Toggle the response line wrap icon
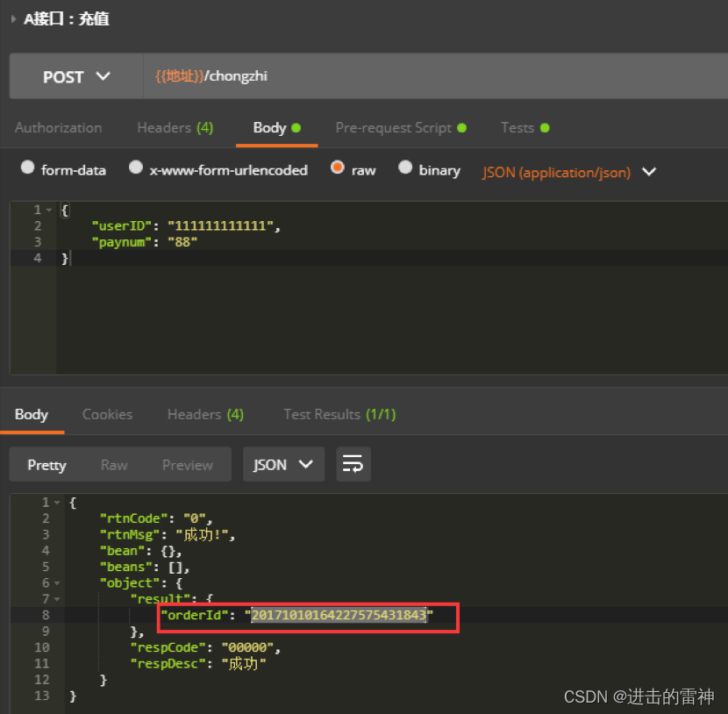This screenshot has width=728, height=714. click(x=353, y=464)
